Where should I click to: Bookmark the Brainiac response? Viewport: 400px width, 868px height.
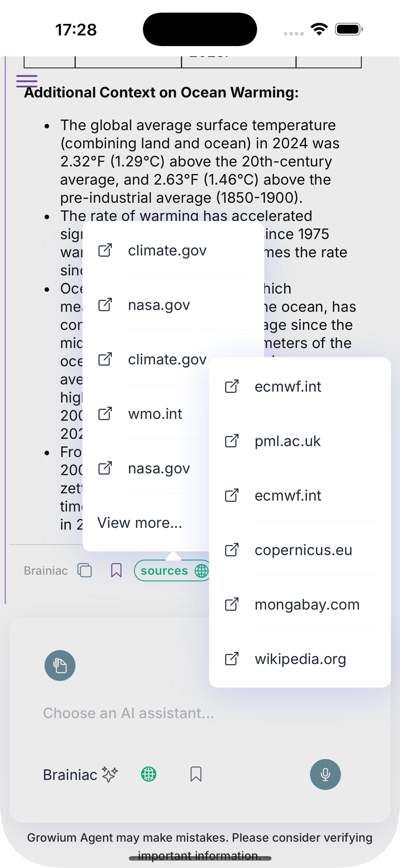[116, 570]
